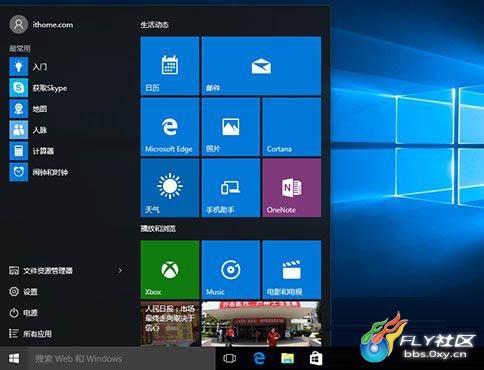This screenshot has width=484, height=370.
Task: Open the 人脉 People app
Action: [28, 130]
